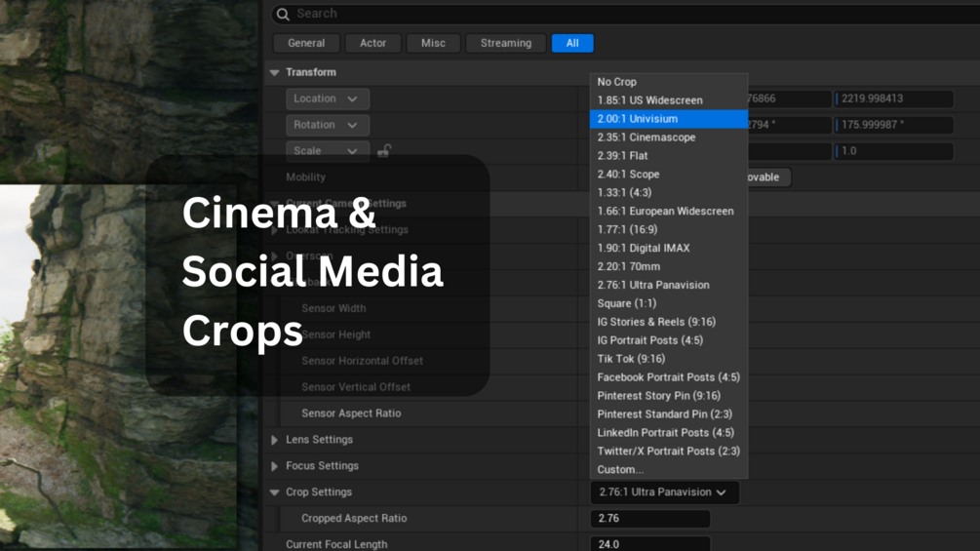
Task: Edit Scale Z value 1.0
Action: pyautogui.click(x=894, y=151)
